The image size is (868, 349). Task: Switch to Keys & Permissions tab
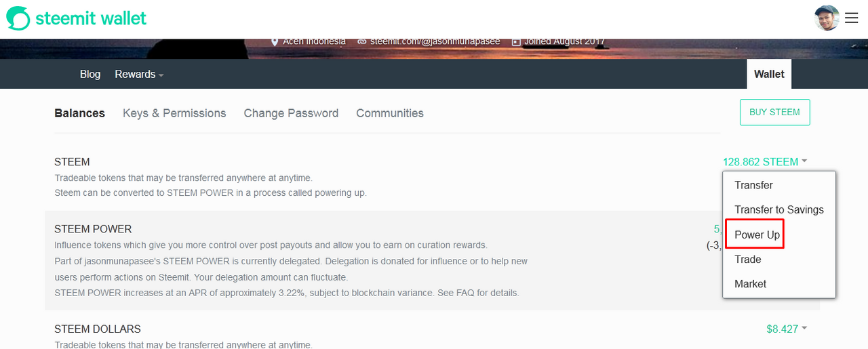point(174,113)
